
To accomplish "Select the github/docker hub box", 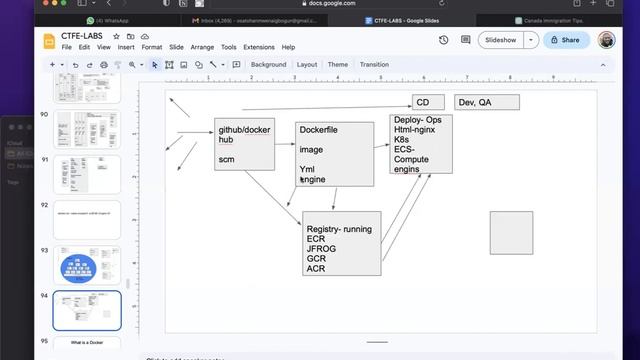I will pyautogui.click(x=244, y=144).
